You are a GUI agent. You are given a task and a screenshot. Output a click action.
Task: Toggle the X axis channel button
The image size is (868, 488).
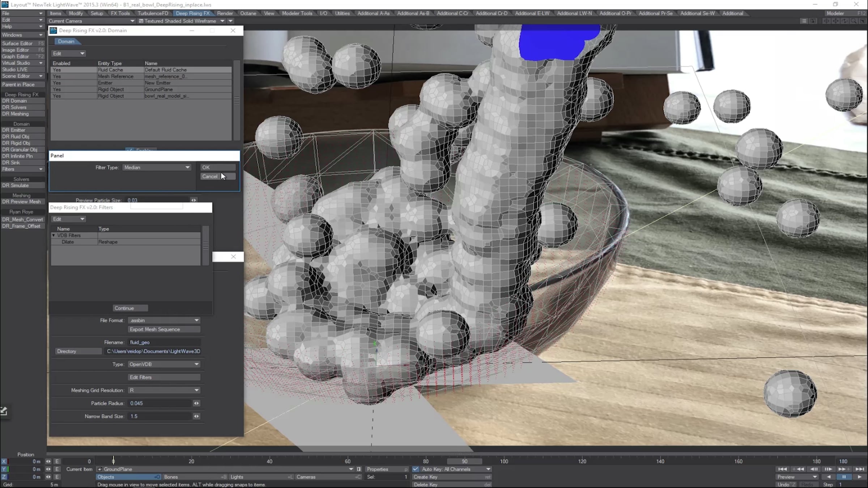point(4,461)
